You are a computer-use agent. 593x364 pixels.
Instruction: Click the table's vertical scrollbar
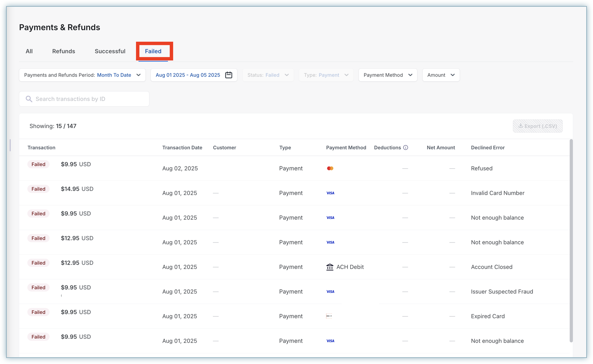(x=571, y=241)
